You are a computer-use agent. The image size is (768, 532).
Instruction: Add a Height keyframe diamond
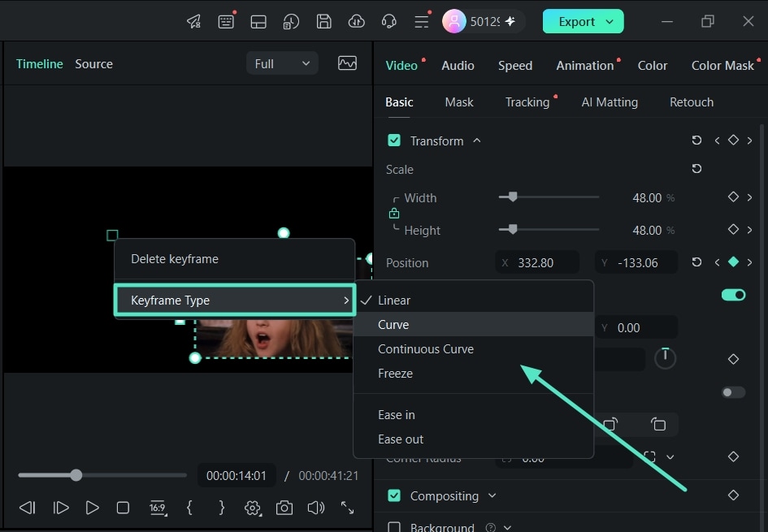point(733,230)
